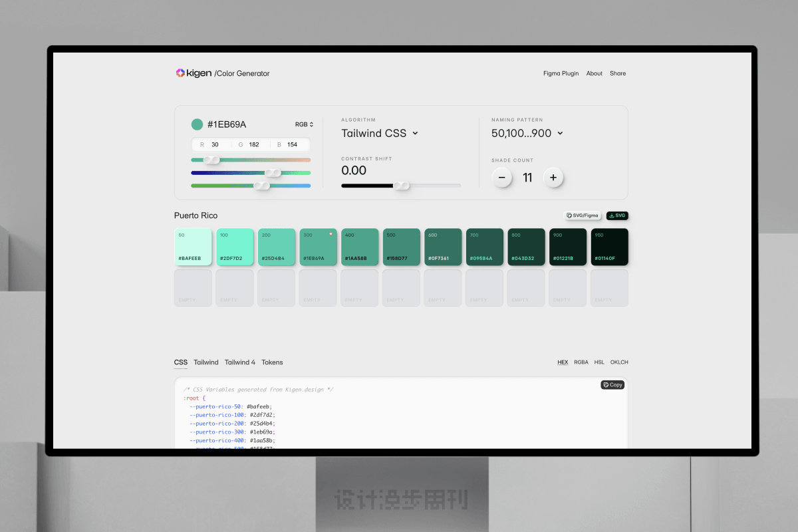Click the R value input field

click(x=215, y=144)
